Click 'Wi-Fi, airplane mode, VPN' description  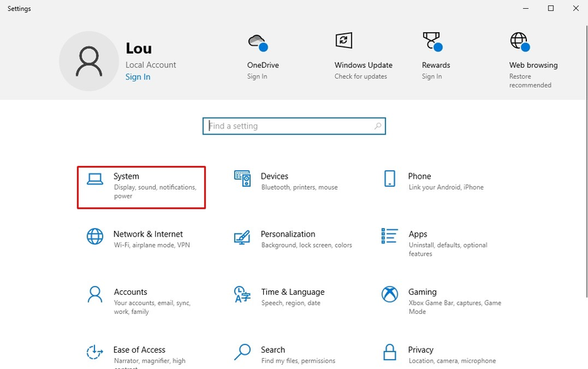(152, 245)
